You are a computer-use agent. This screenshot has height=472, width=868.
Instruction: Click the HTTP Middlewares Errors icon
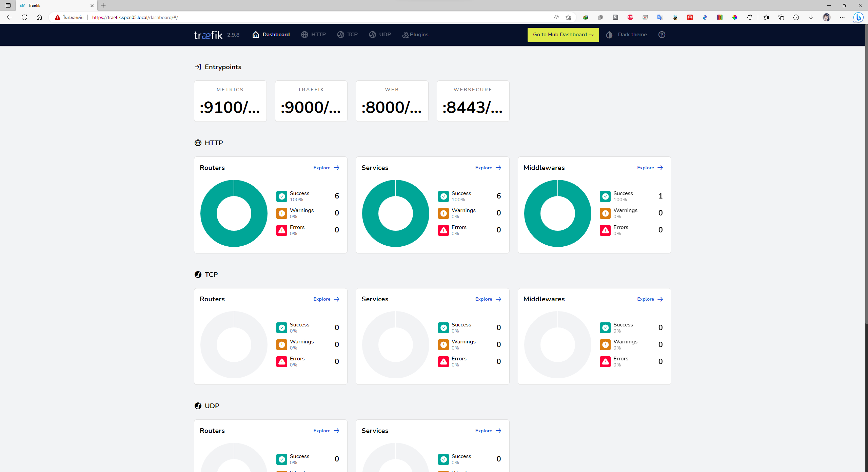pos(605,230)
